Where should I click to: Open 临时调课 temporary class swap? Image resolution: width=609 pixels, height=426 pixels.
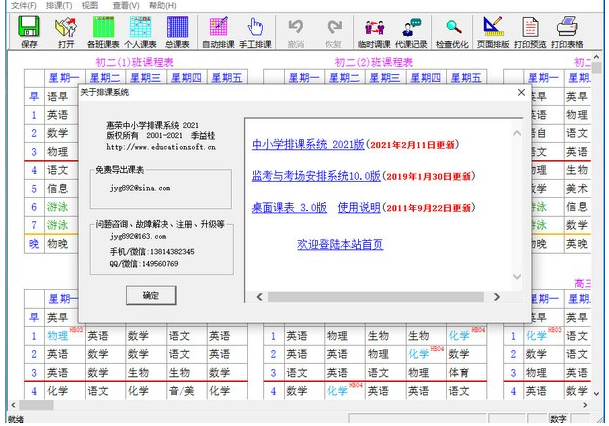374,32
